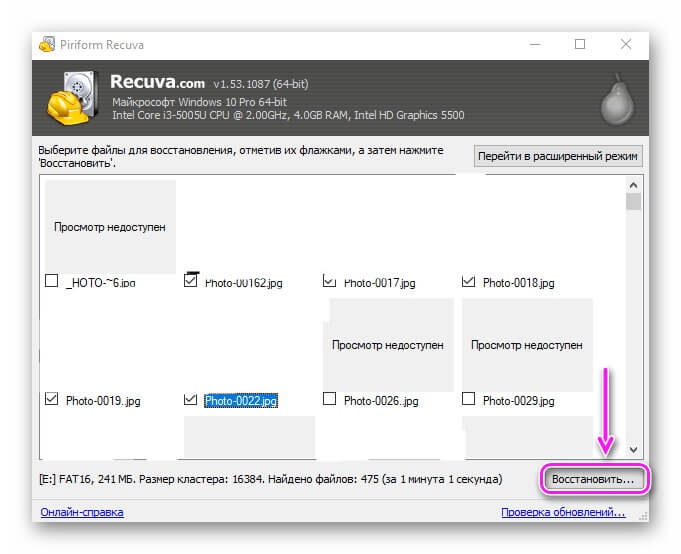Check the Photo-0026.jpg checkbox

(330, 399)
